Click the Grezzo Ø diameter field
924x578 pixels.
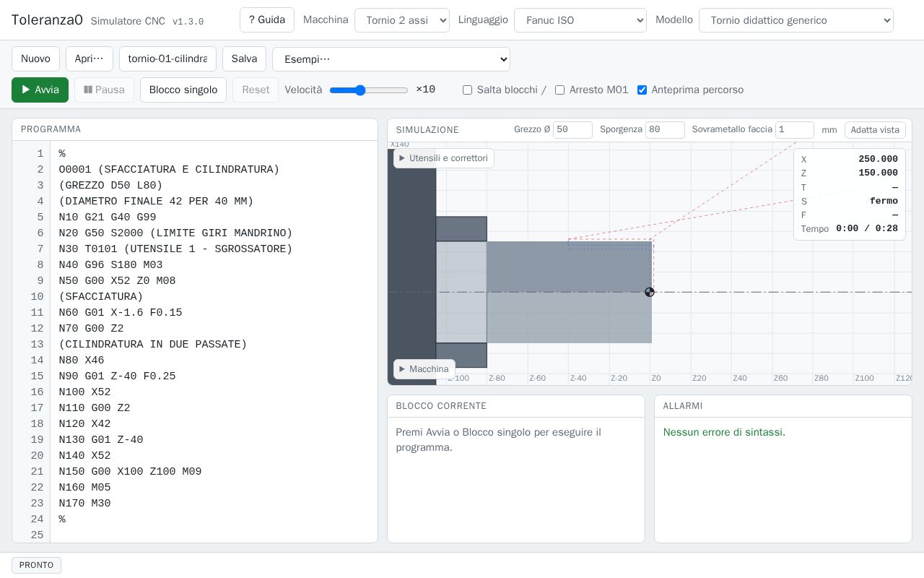point(572,130)
